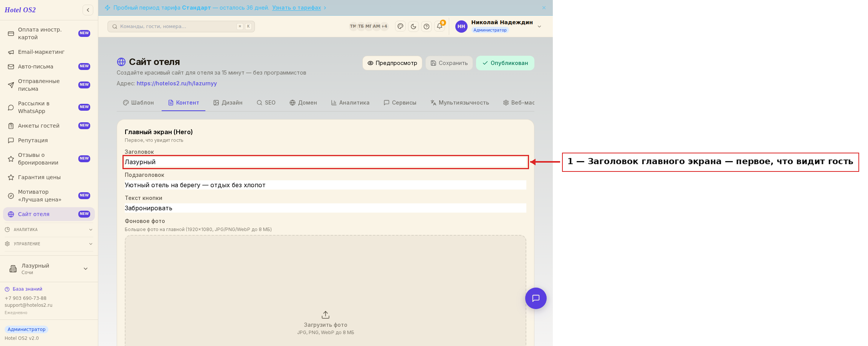The height and width of the screenshot is (346, 868).
Task: Click the Предпросмотр button
Action: click(392, 63)
